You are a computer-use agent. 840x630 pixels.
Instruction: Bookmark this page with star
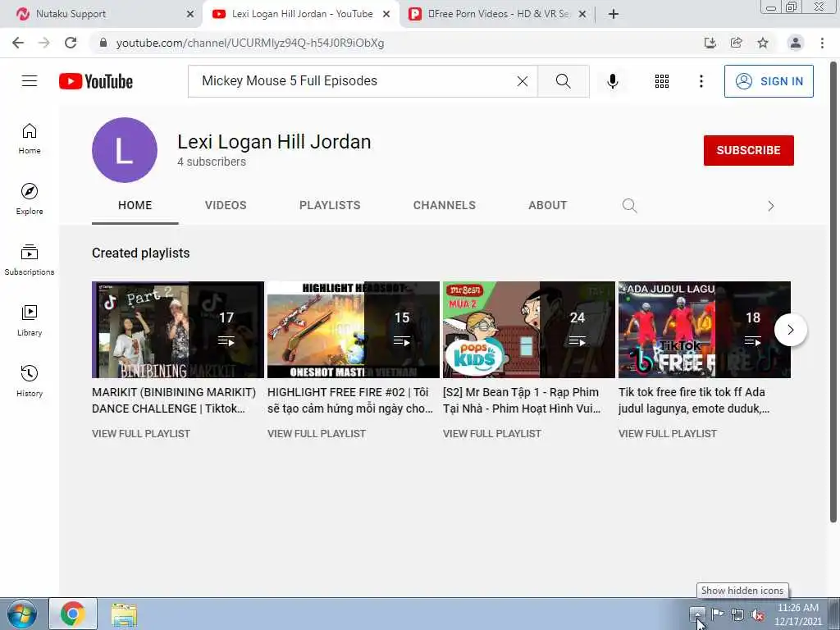coord(763,43)
